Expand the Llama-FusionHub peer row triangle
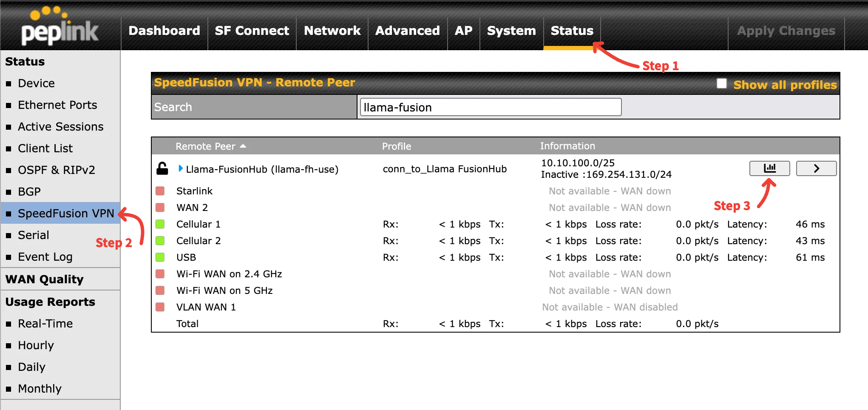 click(x=181, y=168)
